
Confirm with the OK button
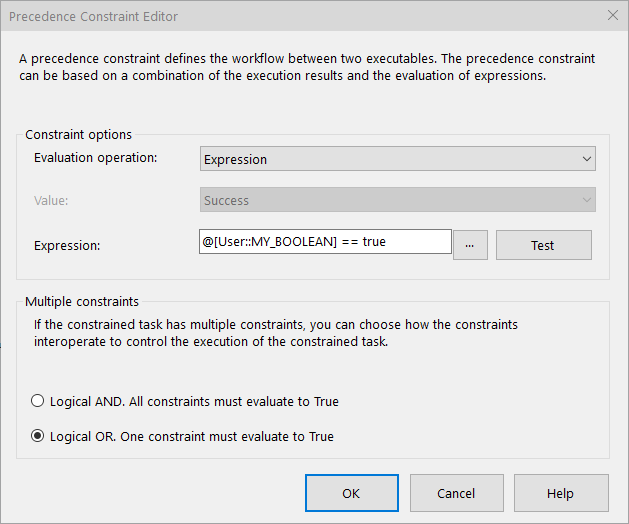pyautogui.click(x=351, y=493)
